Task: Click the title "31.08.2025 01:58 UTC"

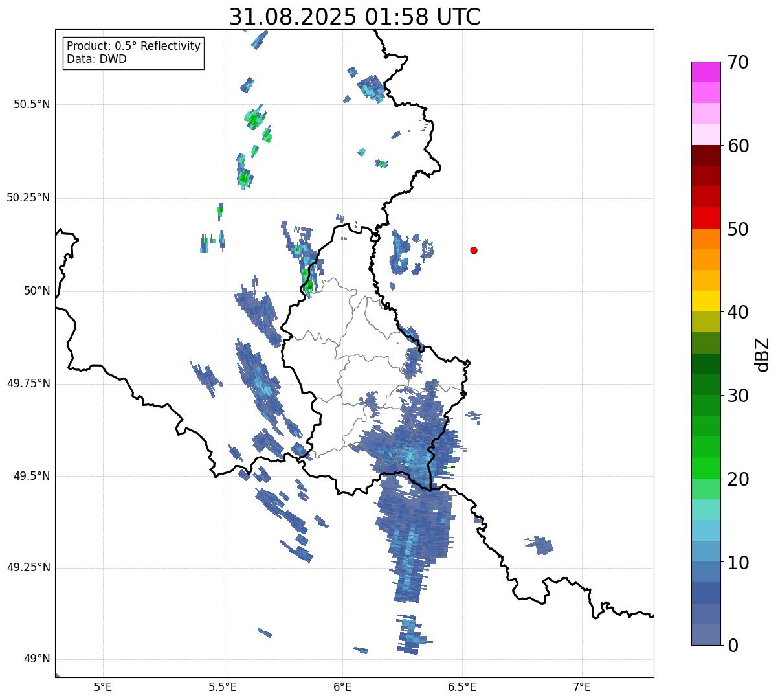Action: pos(355,17)
